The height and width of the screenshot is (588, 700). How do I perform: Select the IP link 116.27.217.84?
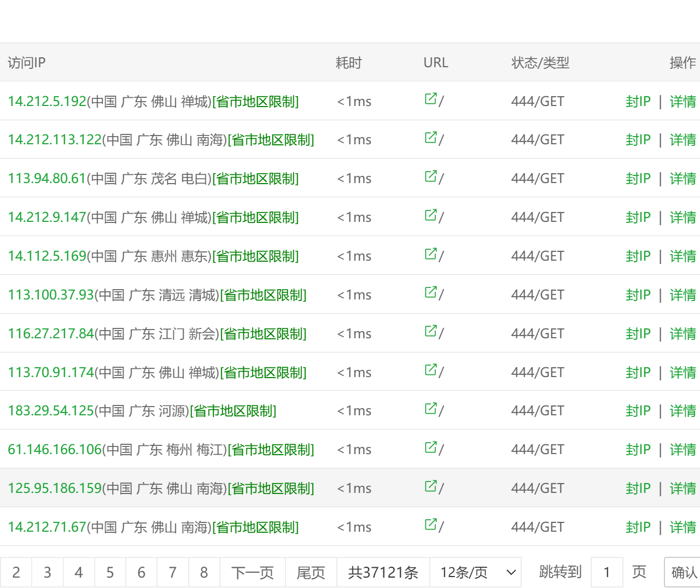tap(50, 333)
